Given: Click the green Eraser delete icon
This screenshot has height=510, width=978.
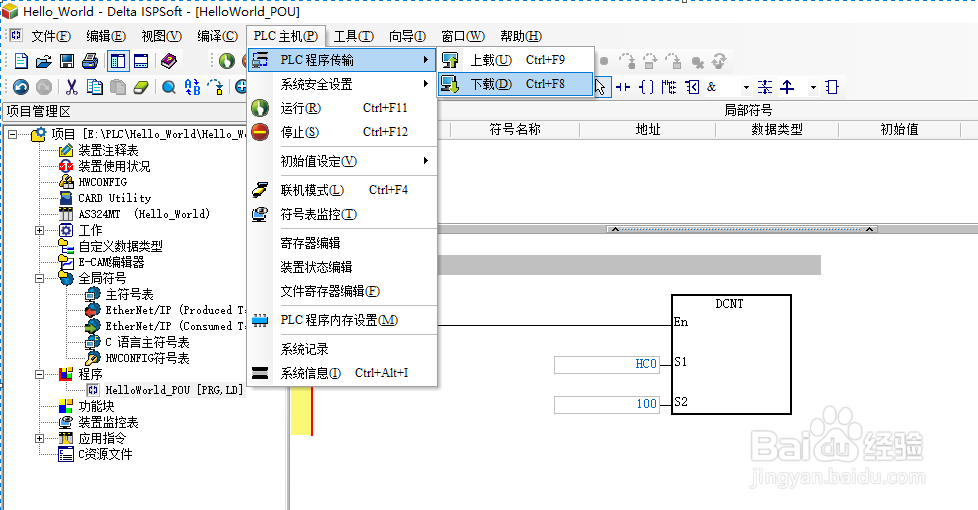Looking at the screenshot, I should tap(141, 87).
